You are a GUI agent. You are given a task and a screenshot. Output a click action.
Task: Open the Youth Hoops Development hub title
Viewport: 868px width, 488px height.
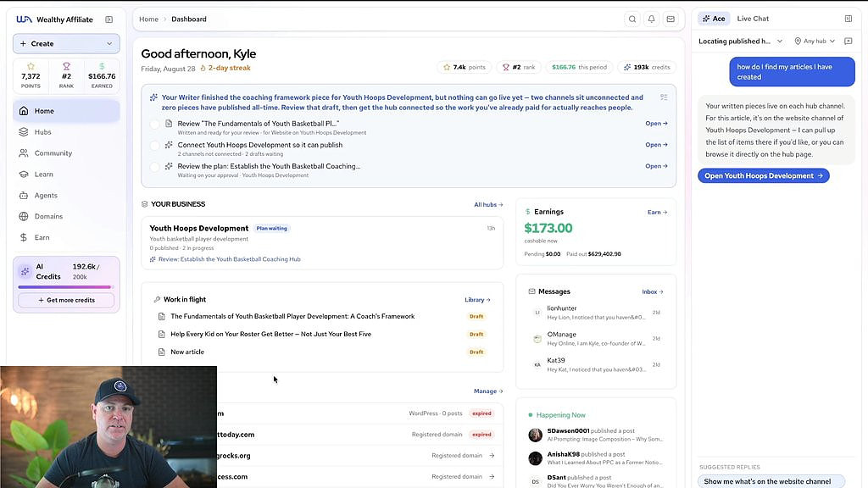[198, 228]
